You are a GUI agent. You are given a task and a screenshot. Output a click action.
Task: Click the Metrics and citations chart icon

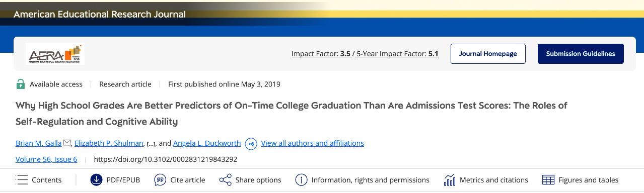click(450, 180)
